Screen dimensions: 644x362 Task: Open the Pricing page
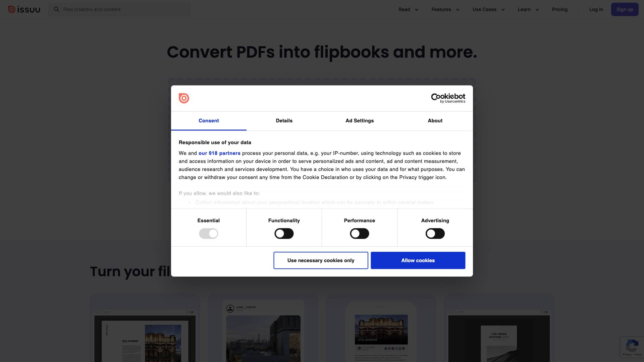[560, 9]
